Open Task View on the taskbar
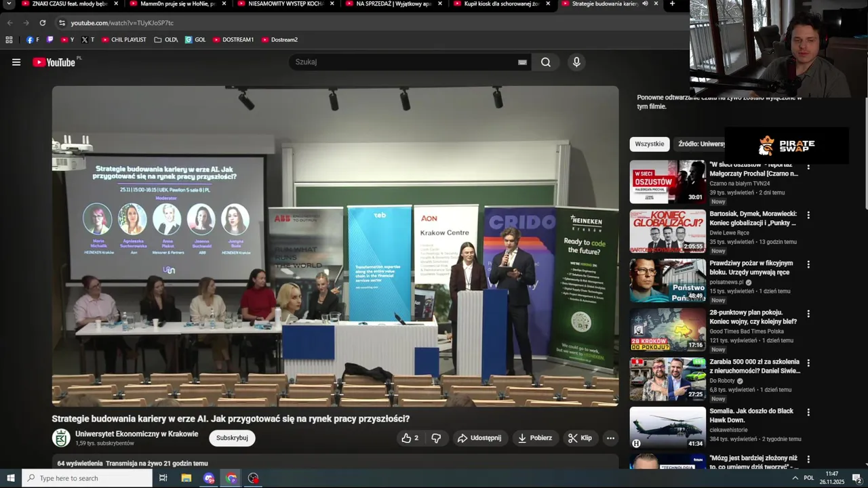The width and height of the screenshot is (868, 488). (x=163, y=479)
